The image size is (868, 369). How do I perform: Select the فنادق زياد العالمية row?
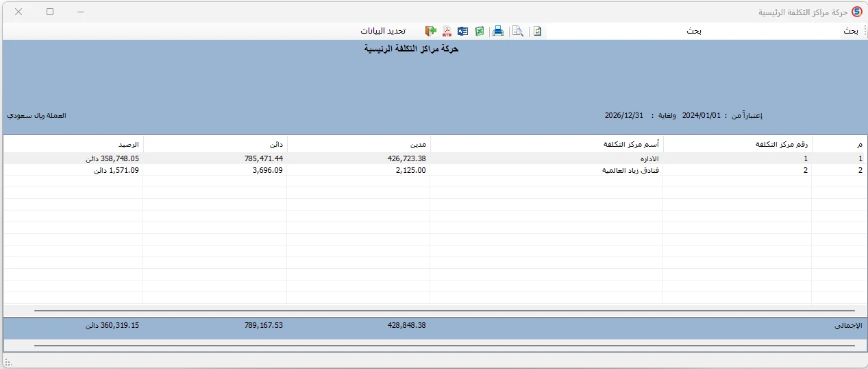pyautogui.click(x=434, y=170)
